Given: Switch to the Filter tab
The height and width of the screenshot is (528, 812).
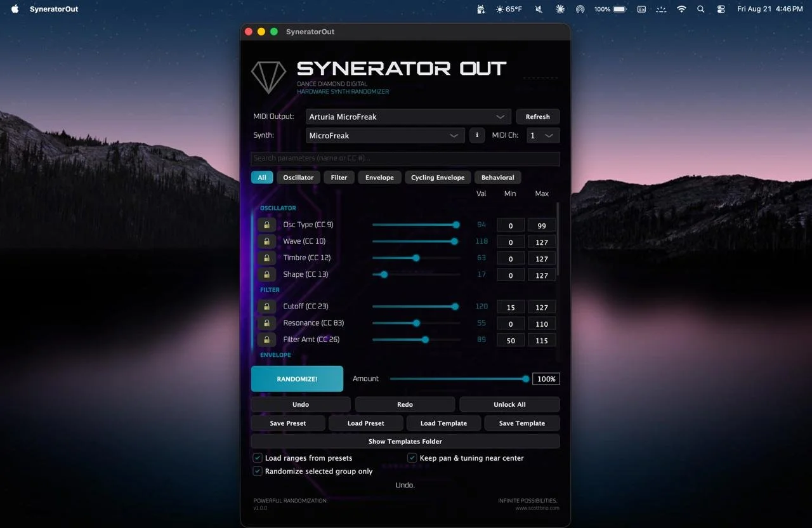Looking at the screenshot, I should point(339,178).
